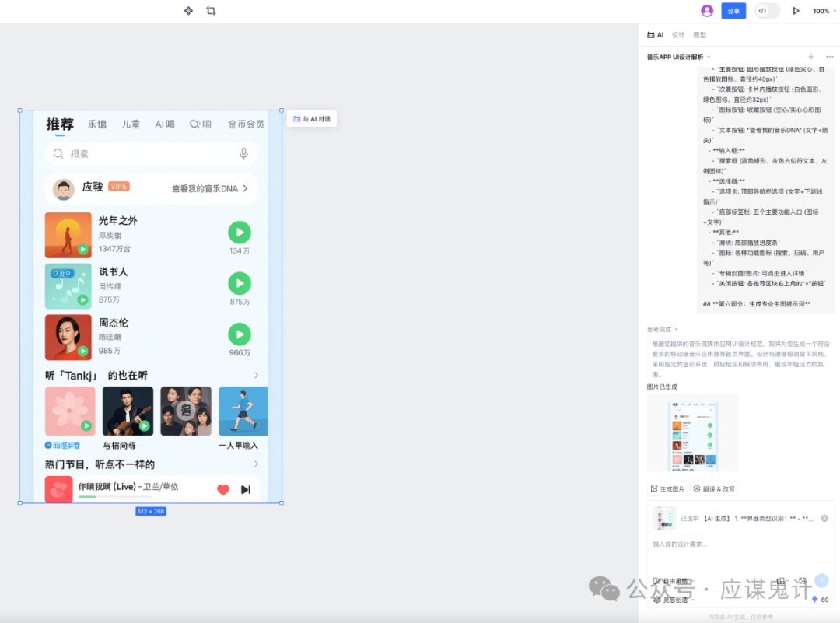
Task: Open preview with the play triangle icon
Action: (x=796, y=11)
